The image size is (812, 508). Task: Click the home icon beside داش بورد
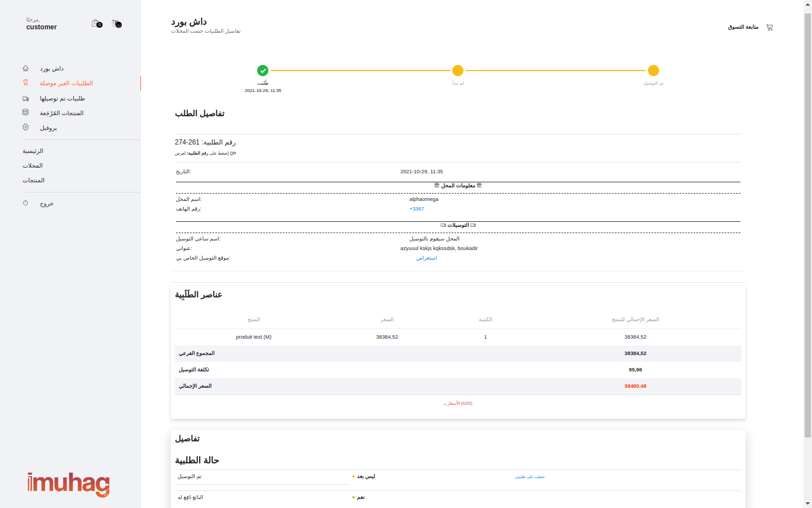(25, 68)
